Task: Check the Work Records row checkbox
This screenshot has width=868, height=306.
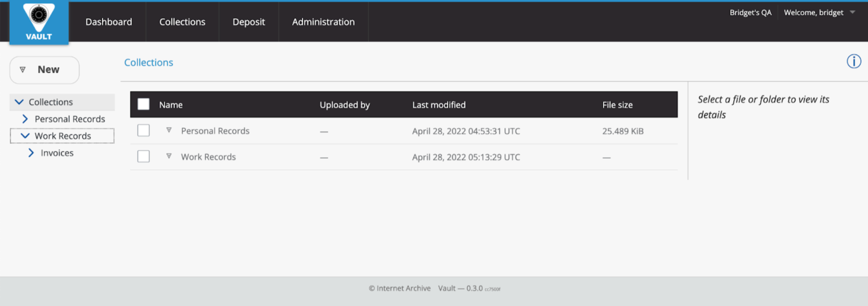Action: [x=144, y=156]
